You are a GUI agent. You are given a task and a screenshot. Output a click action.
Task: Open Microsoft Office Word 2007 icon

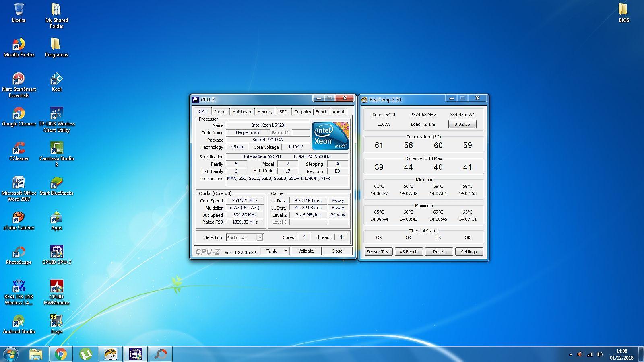click(x=19, y=189)
